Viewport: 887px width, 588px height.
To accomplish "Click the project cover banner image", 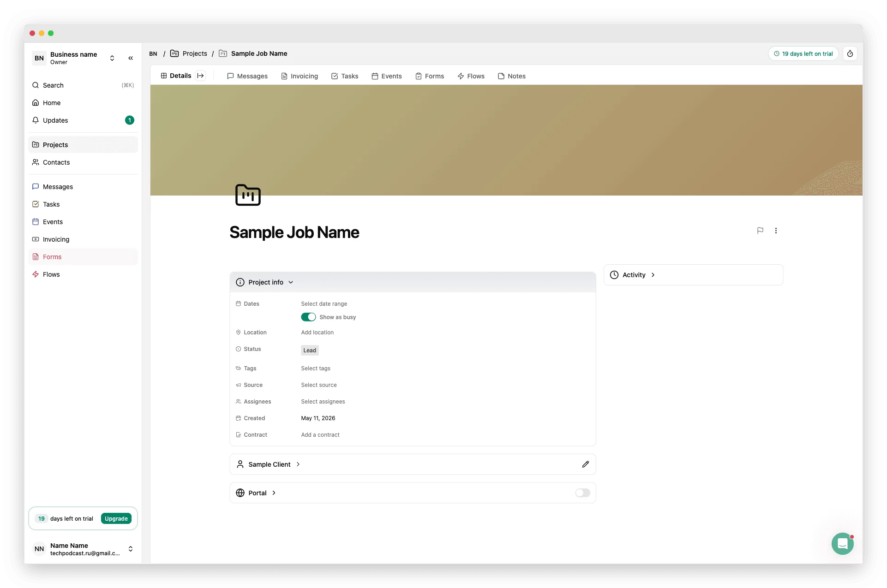I will 506,140.
